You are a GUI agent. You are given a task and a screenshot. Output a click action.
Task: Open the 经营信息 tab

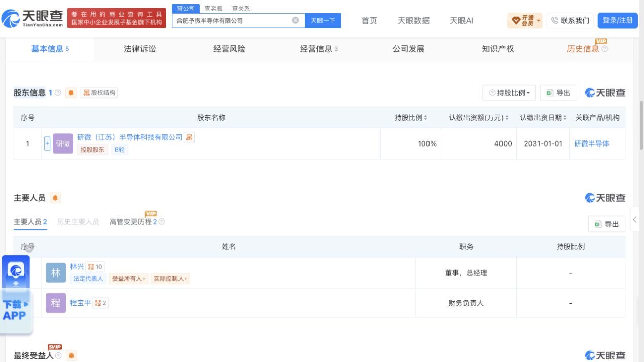pos(319,49)
